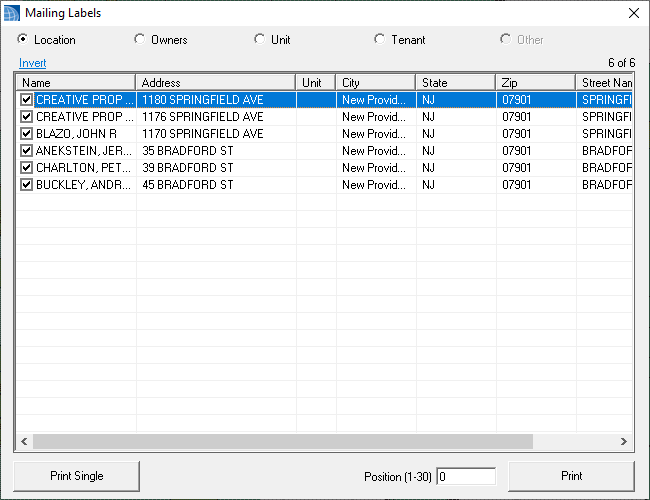Select the Location radio button
Viewport: 650px width, 500px height.
coord(23,39)
